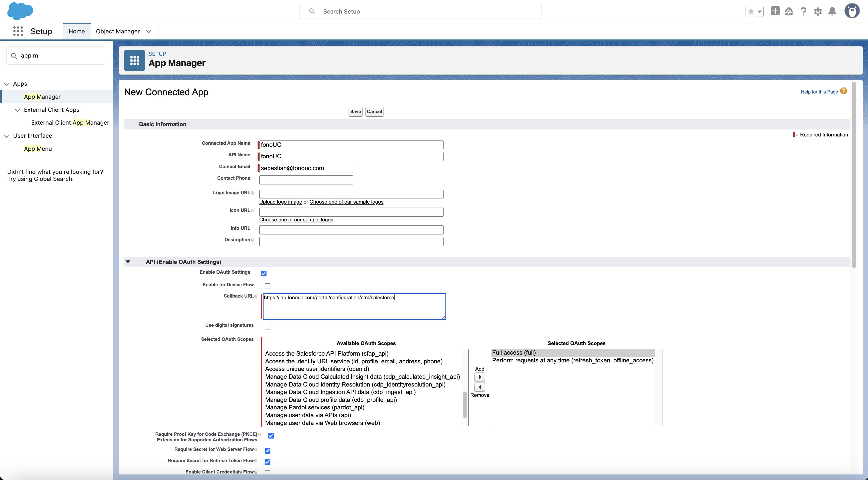
Task: Click the Trailhead guidance icon
Action: click(789, 12)
